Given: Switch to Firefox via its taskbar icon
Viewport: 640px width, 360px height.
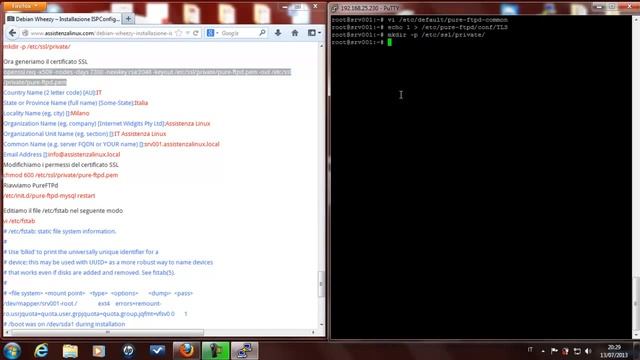Looking at the screenshot, I should [x=187, y=351].
